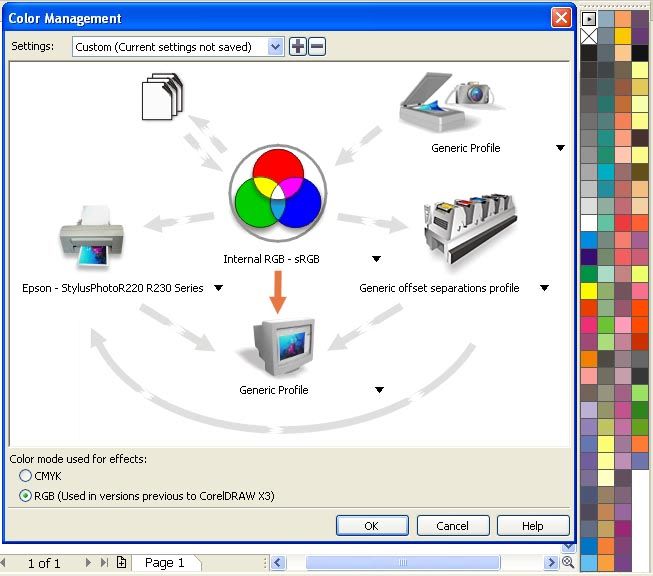Expand Internal RGB - sRGB profile dropdown

376,259
